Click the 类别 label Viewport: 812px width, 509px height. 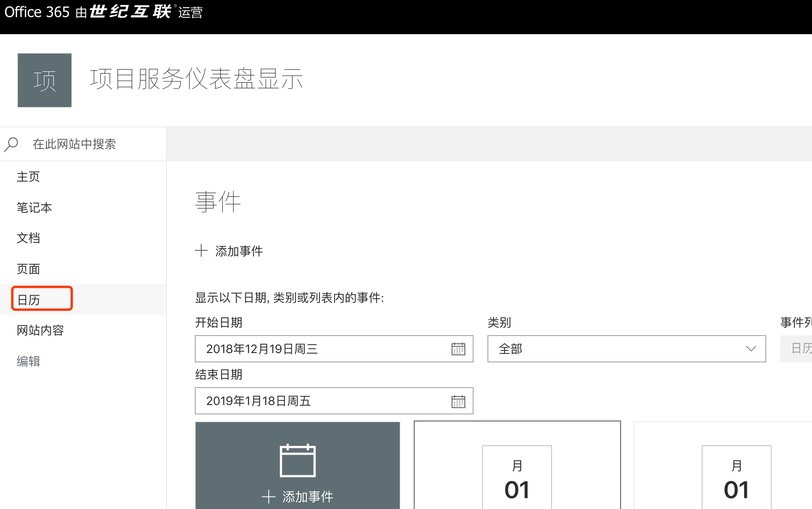click(x=499, y=322)
